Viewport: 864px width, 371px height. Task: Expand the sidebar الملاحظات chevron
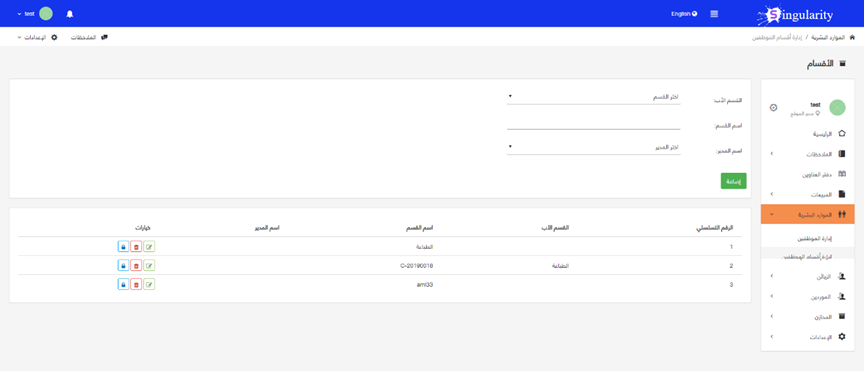tap(771, 154)
